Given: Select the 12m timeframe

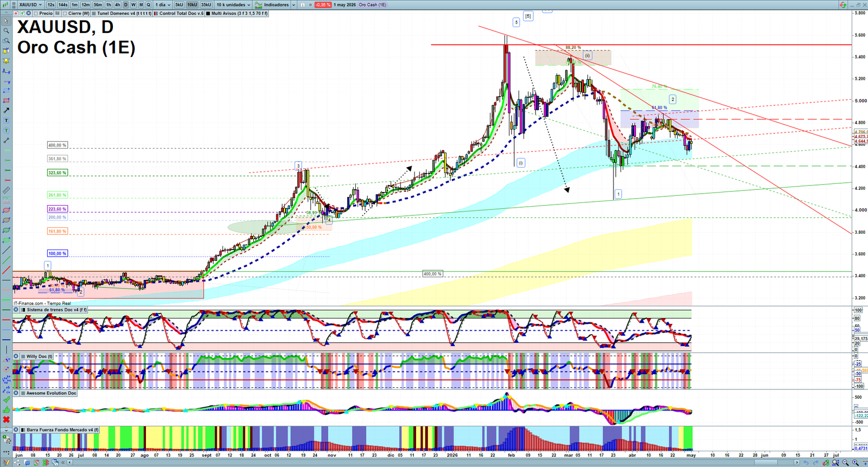Looking at the screenshot, I should point(86,5).
